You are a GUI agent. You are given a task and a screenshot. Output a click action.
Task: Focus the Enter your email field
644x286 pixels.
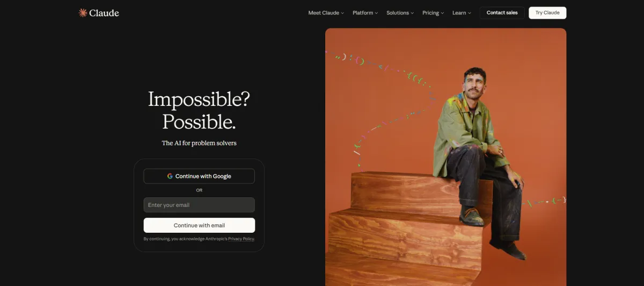pos(199,205)
